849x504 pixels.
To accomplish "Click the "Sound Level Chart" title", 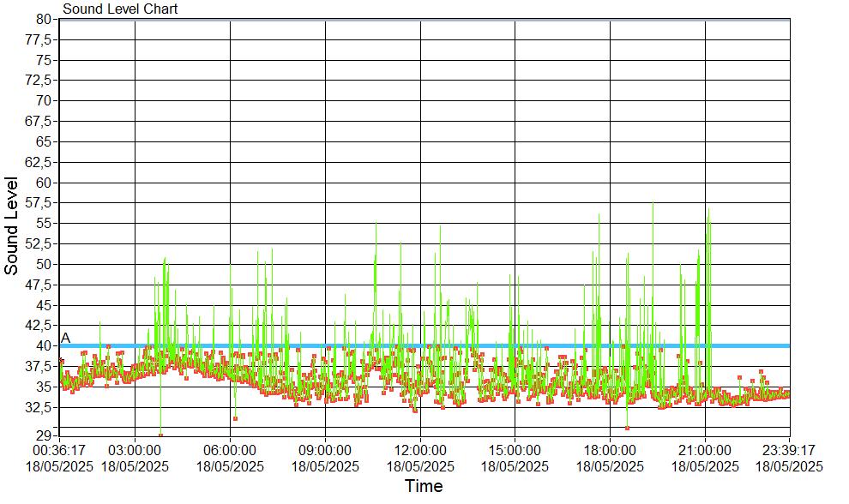I will pos(120,9).
